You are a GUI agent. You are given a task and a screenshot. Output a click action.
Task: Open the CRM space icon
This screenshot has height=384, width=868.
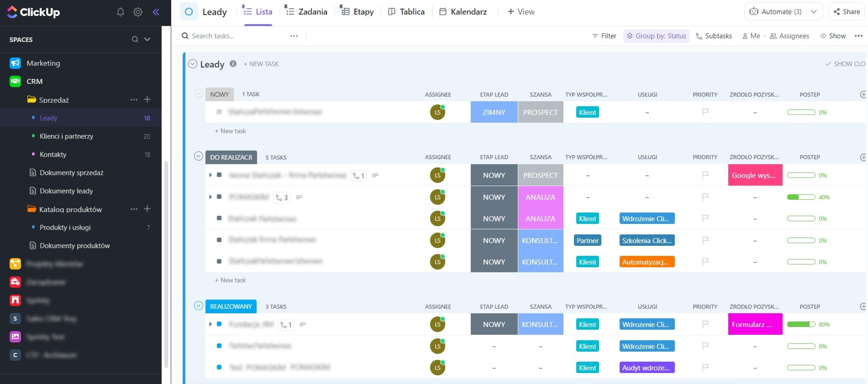point(15,81)
